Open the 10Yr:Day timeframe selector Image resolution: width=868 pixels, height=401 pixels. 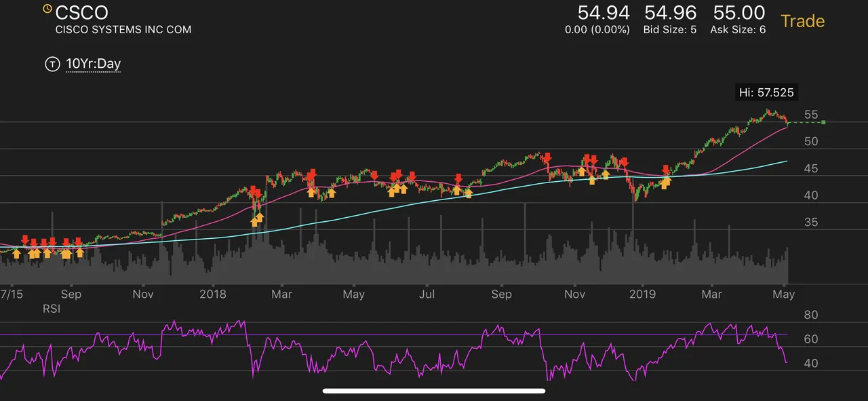[x=93, y=64]
